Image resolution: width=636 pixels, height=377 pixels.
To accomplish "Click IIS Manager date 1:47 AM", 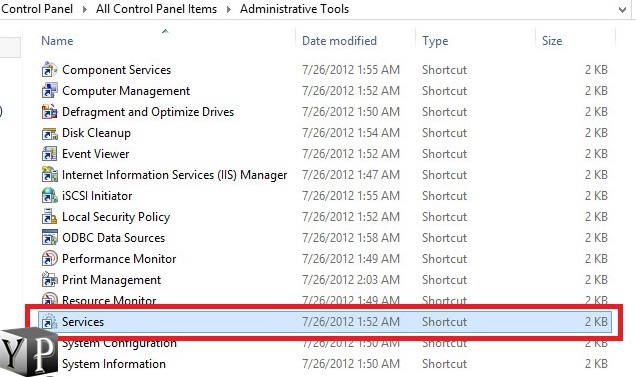I will click(x=351, y=175).
